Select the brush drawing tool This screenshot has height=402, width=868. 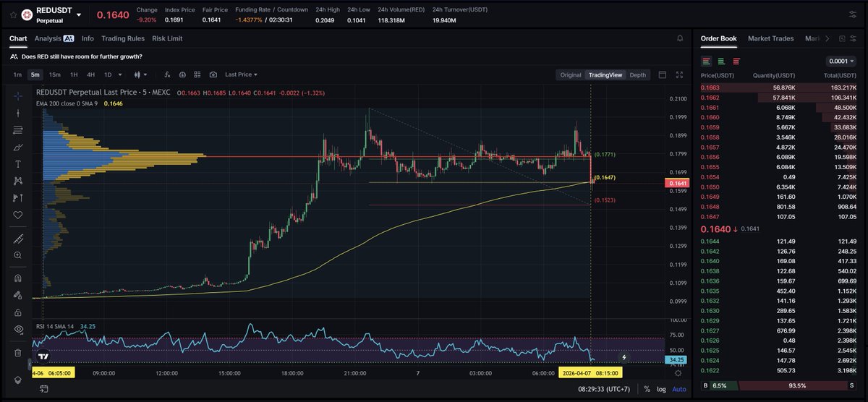[18, 147]
